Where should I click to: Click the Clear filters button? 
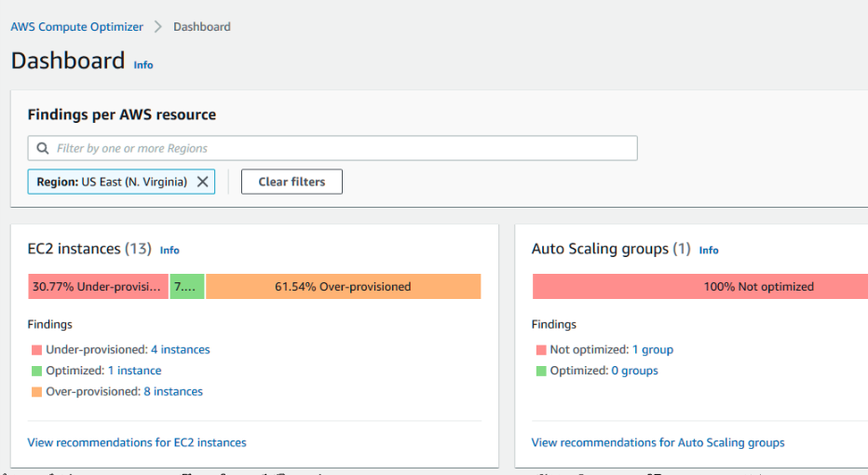292,182
